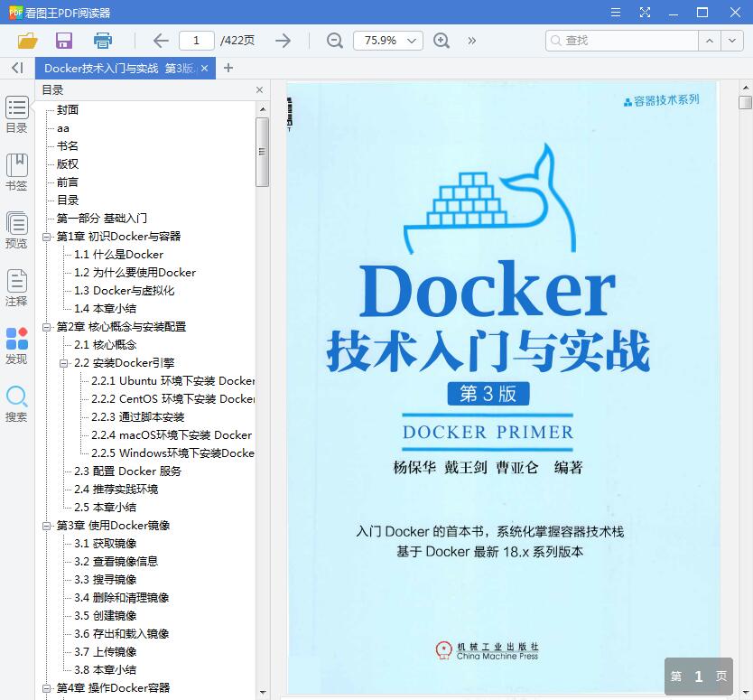
Task: Click document scrollbar up arrow
Action: click(745, 88)
